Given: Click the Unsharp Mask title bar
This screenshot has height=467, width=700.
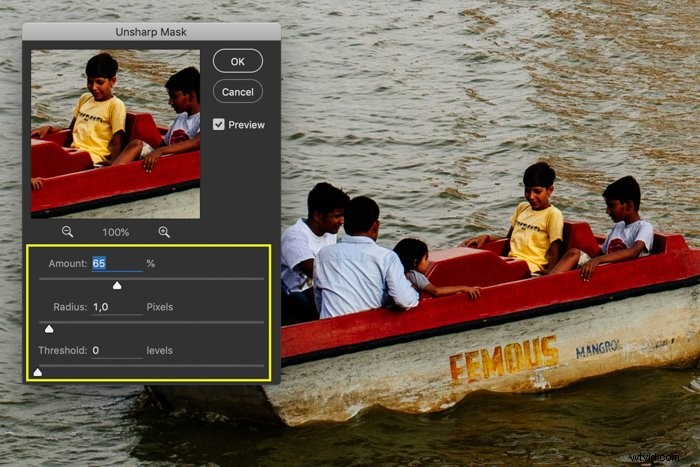Looking at the screenshot, I should [151, 32].
